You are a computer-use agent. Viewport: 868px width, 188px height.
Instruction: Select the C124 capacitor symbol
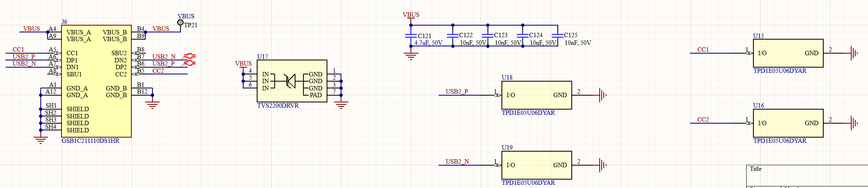point(523,36)
